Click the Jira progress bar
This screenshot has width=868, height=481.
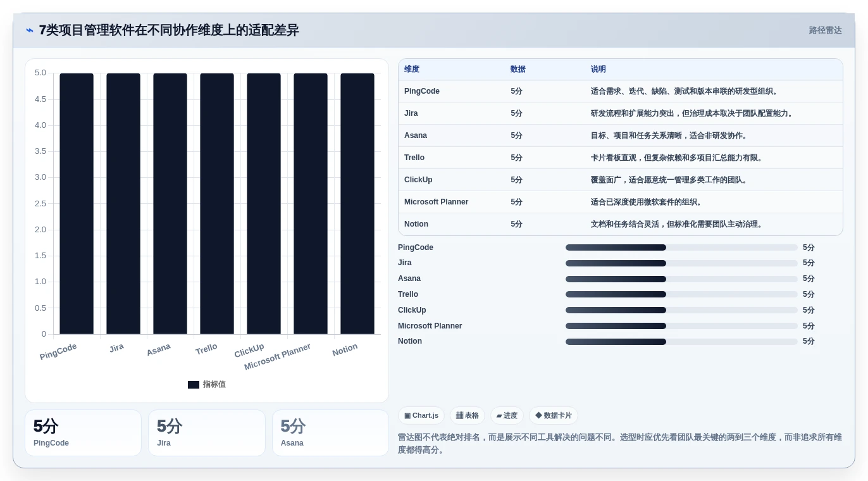click(681, 263)
